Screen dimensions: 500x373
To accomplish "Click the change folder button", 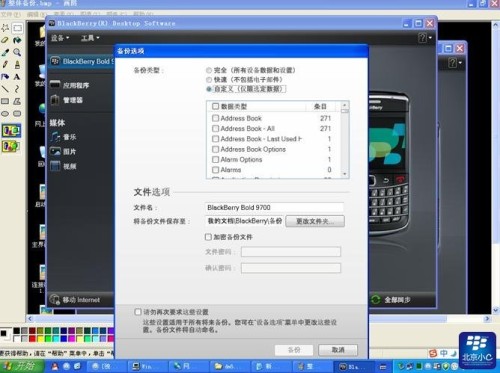I will [x=315, y=221].
